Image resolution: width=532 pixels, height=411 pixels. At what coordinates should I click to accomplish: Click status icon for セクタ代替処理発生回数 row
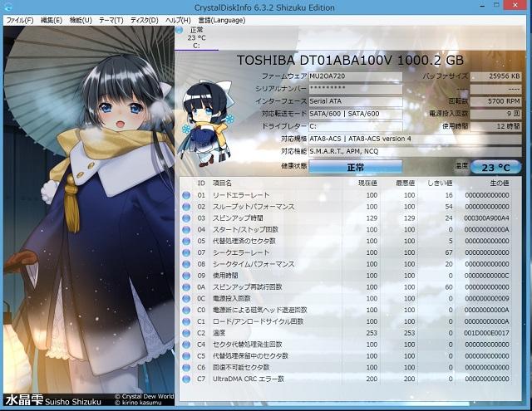pyautogui.click(x=186, y=345)
